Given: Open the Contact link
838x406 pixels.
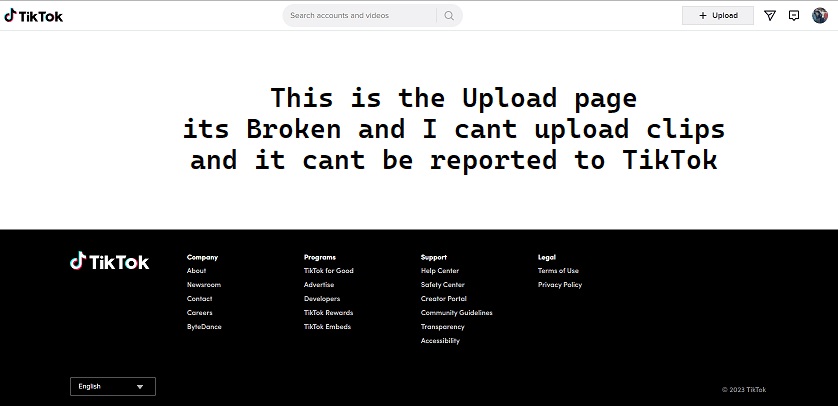Looking at the screenshot, I should 199,299.
